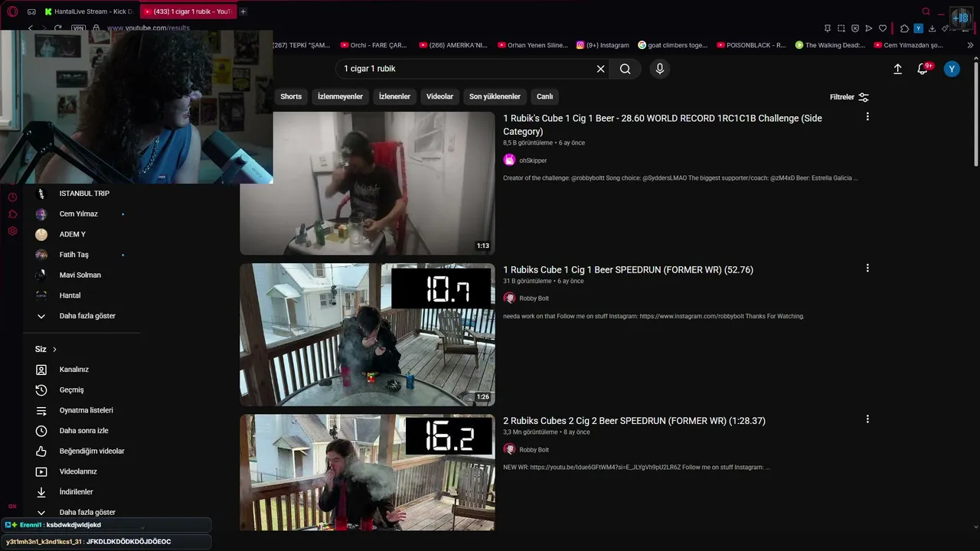This screenshot has width=980, height=551.
Task: Open the Opera GX main menu logo
Action: click(12, 11)
